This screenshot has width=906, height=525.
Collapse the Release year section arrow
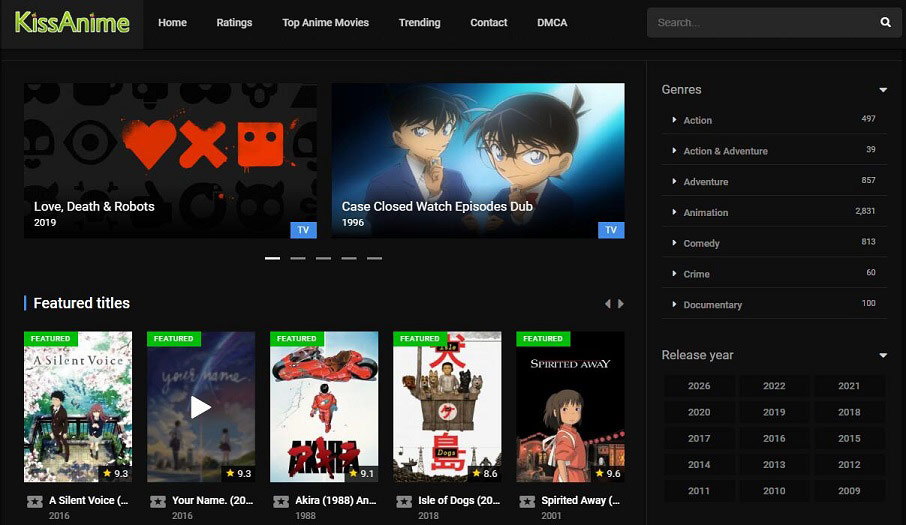883,356
